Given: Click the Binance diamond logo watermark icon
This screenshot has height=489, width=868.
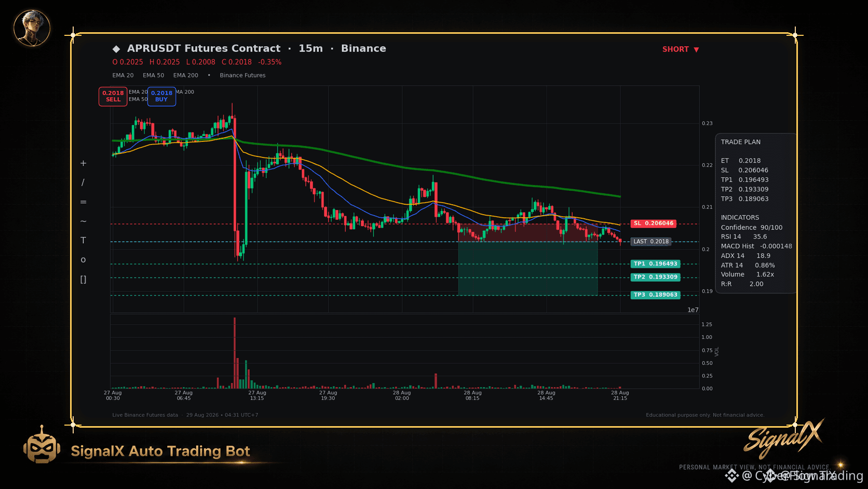Looking at the screenshot, I should click(x=731, y=475).
